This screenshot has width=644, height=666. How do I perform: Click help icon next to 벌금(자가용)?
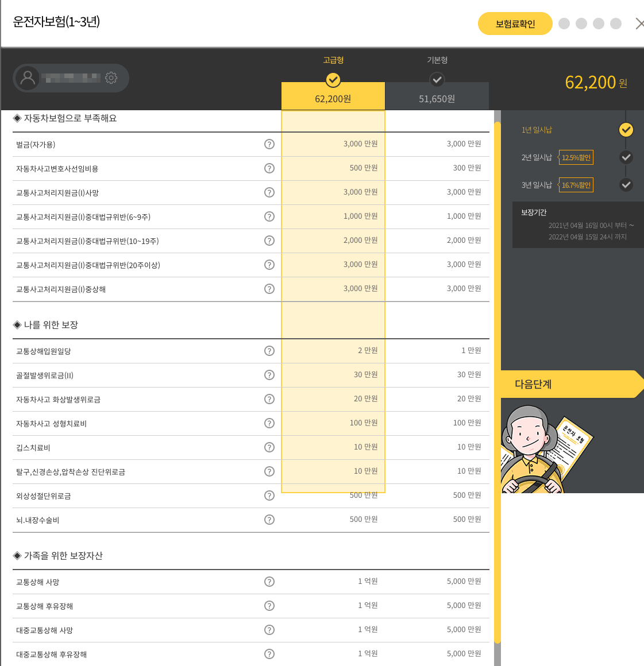coord(269,144)
